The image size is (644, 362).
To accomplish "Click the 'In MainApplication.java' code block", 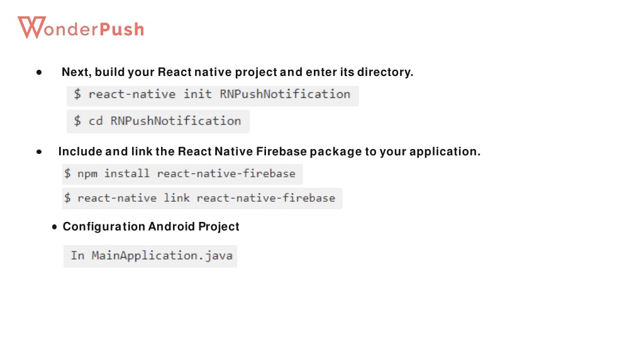I will 150,256.
